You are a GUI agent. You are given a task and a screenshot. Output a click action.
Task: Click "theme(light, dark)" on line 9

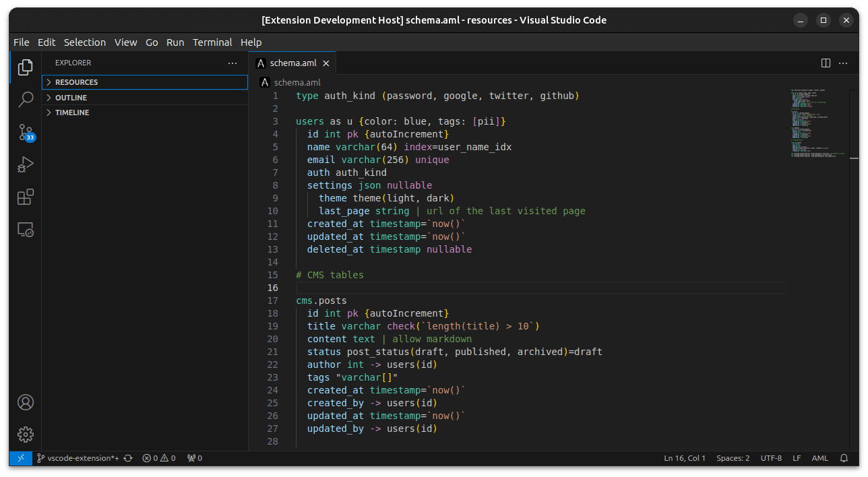[404, 198]
